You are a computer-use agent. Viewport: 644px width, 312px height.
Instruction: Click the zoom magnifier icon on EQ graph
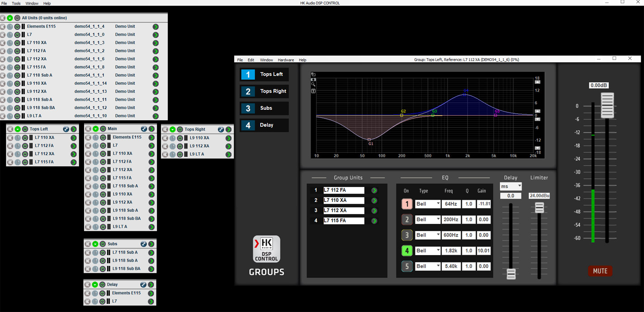tap(313, 85)
